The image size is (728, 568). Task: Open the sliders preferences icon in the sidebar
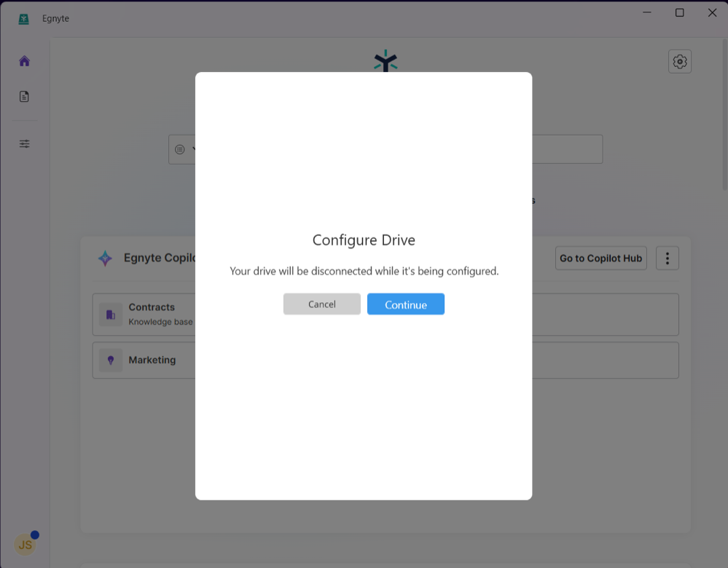point(25,144)
